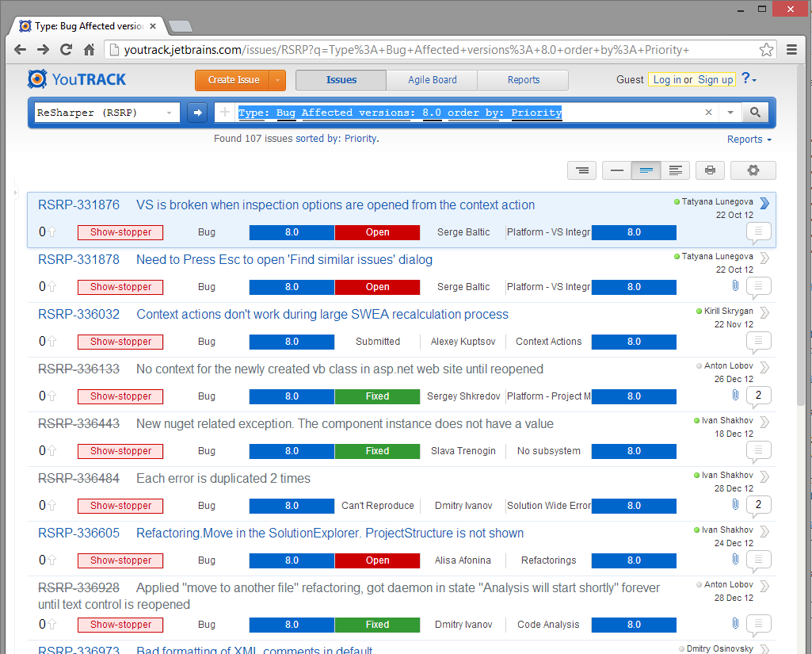Switch to the Reports tab

point(523,79)
